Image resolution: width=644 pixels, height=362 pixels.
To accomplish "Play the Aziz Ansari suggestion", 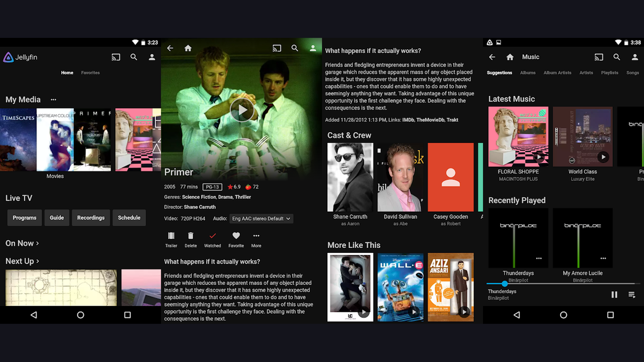I will (x=465, y=312).
